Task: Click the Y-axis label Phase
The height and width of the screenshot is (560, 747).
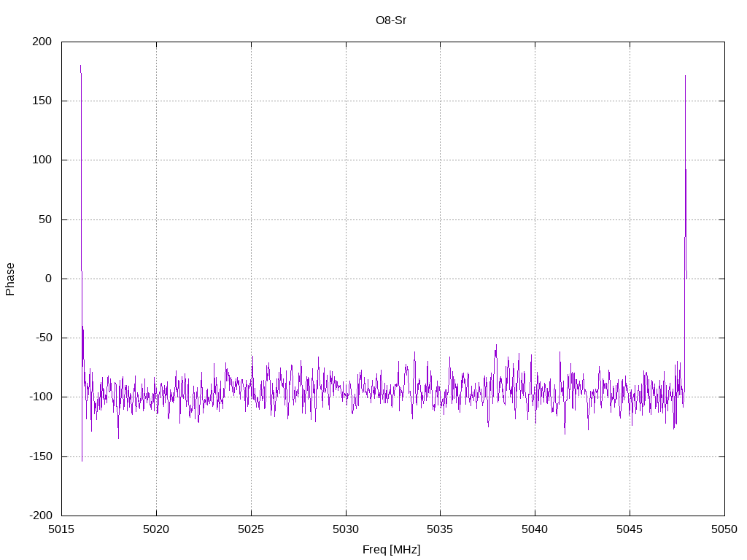Action: (x=10, y=279)
